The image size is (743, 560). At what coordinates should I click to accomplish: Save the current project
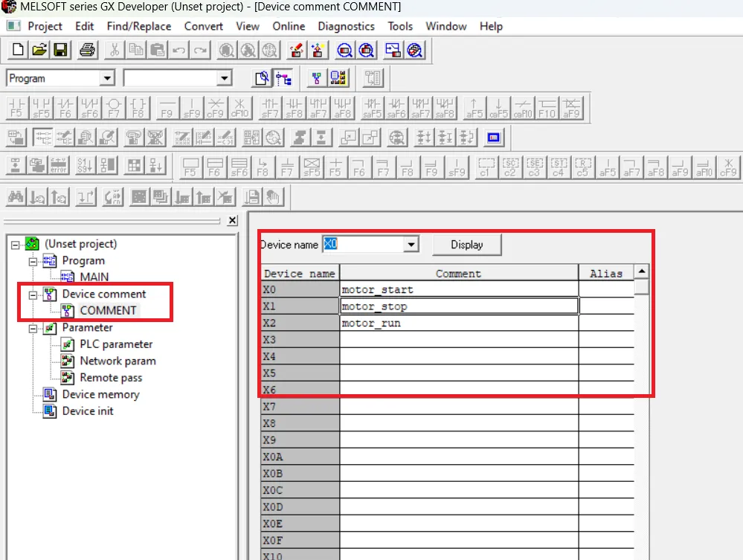coord(61,50)
